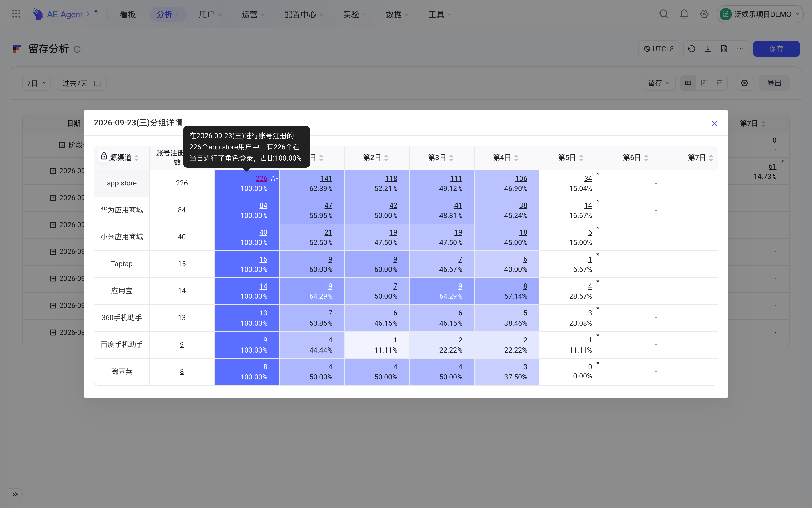The height and width of the screenshot is (508, 812).
Task: Switch to horizontal bar view icon
Action: pyautogui.click(x=719, y=83)
